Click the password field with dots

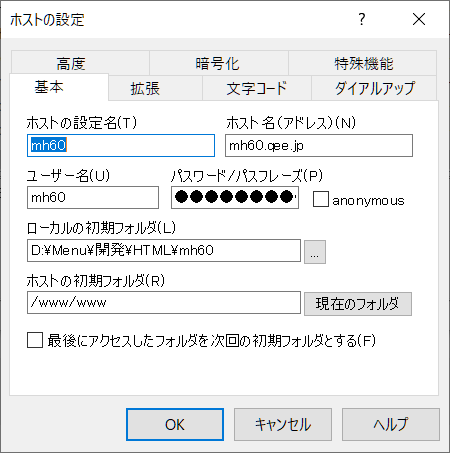[235, 197]
